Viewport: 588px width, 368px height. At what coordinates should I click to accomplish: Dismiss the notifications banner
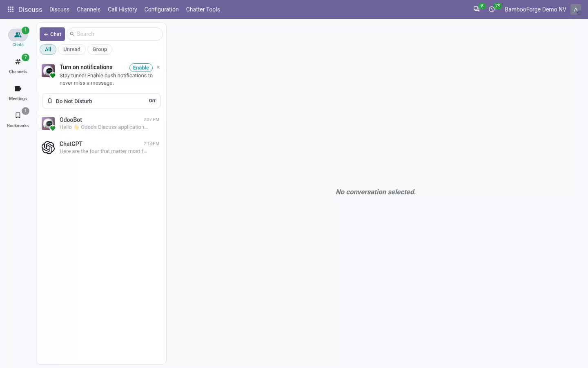(x=158, y=67)
